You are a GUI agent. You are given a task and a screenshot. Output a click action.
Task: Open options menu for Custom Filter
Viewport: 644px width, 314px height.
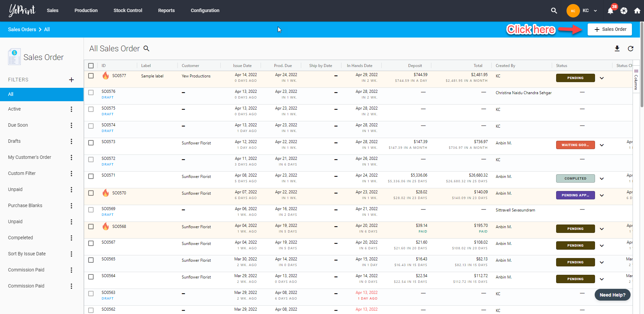click(71, 174)
